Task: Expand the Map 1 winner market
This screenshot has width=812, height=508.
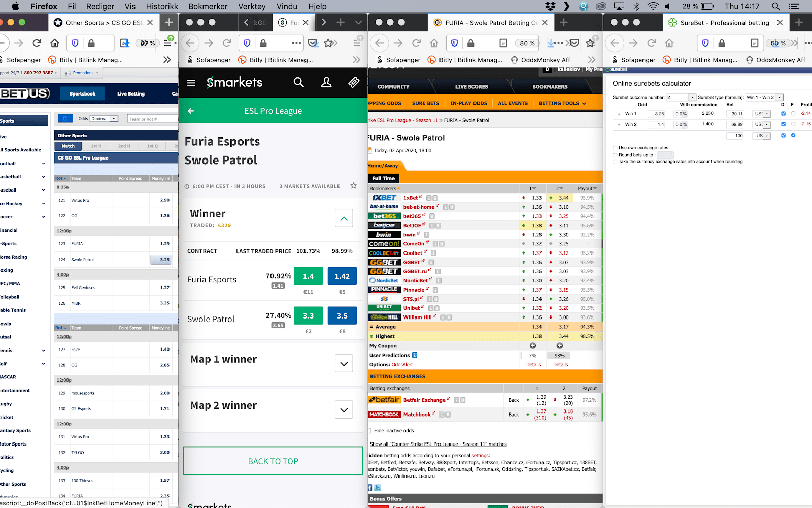Action: pyautogui.click(x=344, y=363)
